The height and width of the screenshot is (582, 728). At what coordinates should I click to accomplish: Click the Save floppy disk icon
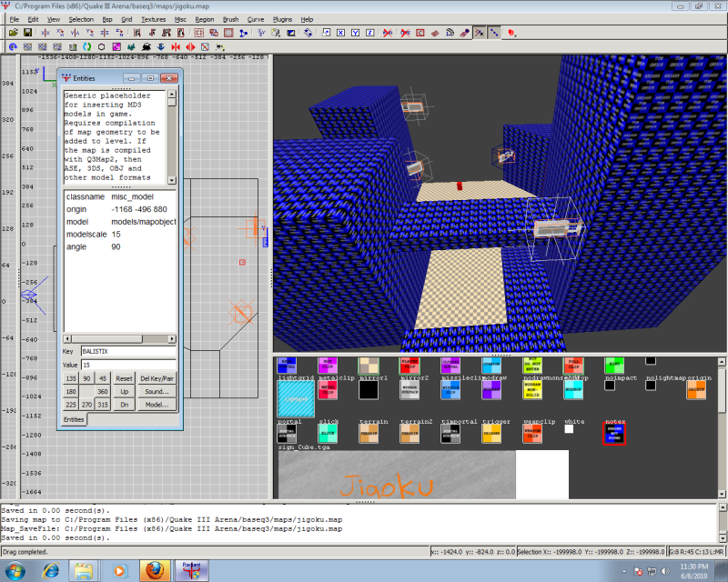coord(27,33)
